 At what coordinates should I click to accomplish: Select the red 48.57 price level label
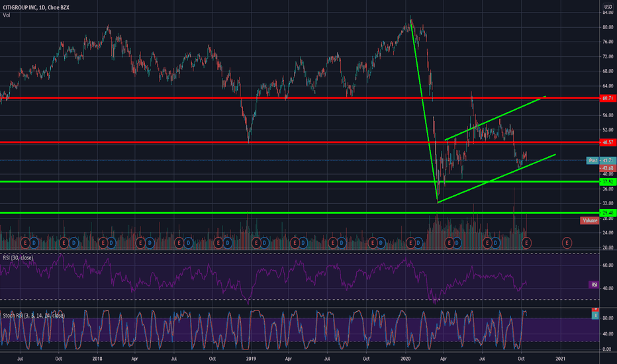[608, 142]
